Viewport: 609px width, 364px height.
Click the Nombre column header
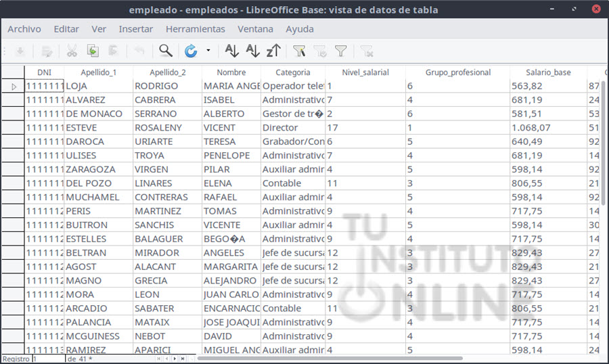(231, 72)
